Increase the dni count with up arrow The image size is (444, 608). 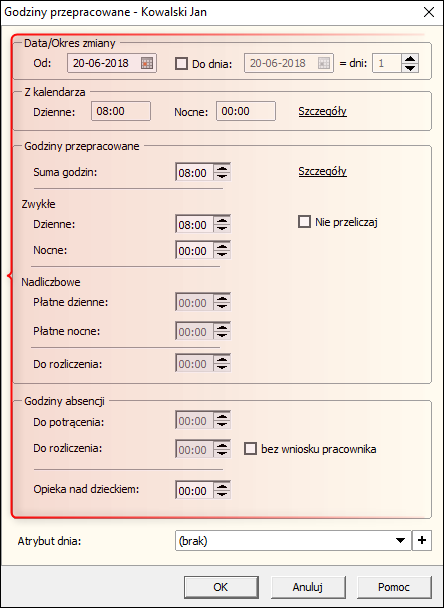[410, 59]
